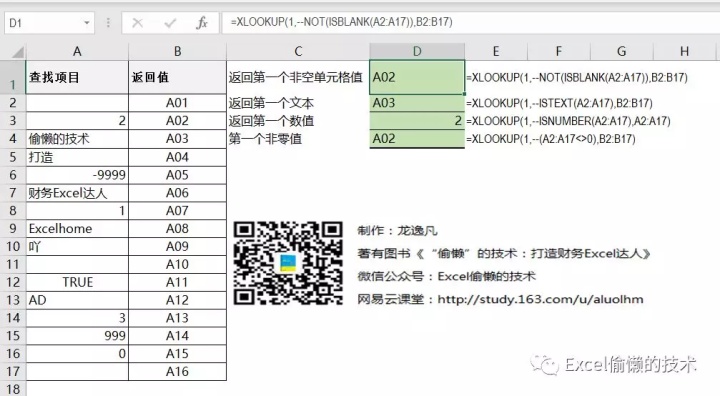Click the A2:A17<>0 formula text in E4
The image size is (720, 396).
click(x=551, y=139)
